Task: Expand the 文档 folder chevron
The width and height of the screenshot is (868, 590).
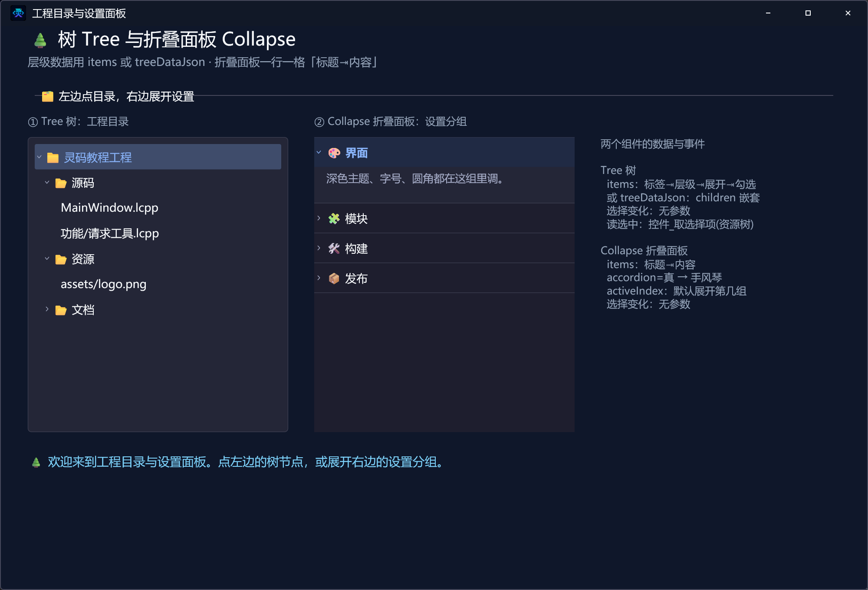Action: coord(47,309)
